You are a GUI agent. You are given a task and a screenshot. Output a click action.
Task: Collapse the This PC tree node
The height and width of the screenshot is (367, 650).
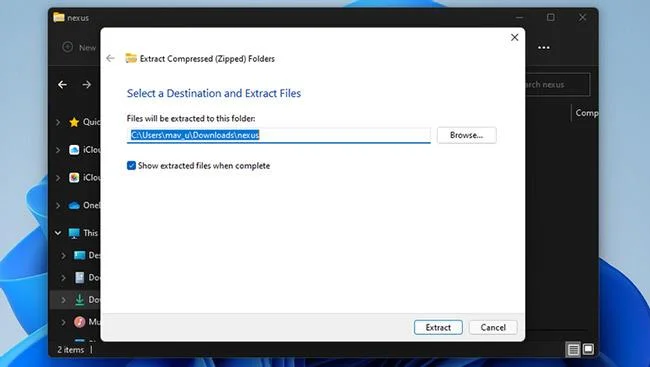(58, 233)
